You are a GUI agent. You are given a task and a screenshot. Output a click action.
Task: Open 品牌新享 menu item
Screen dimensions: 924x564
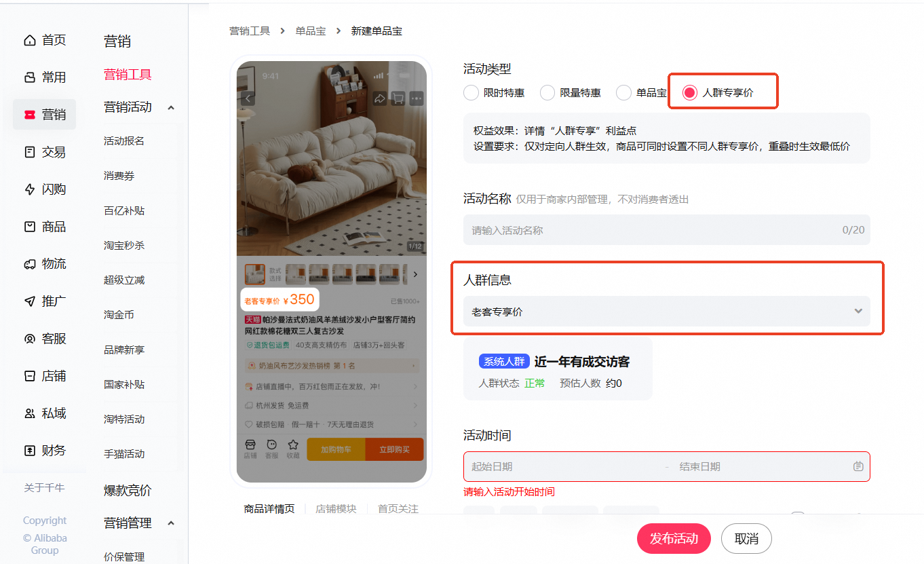[x=124, y=350]
